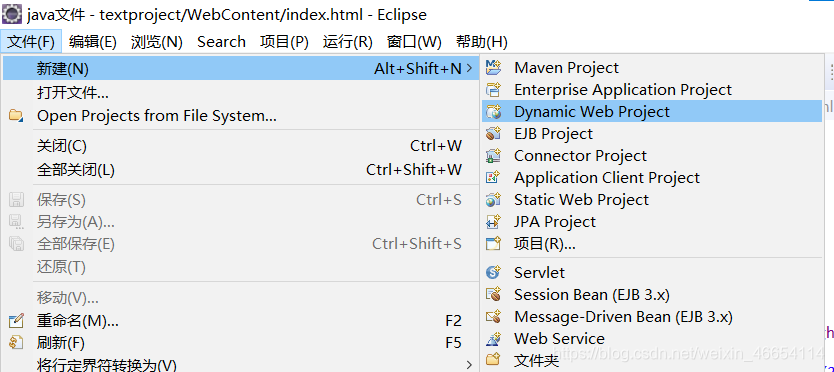Click the Application Client Project icon
Viewport: 834px width, 372px height.
494,178
